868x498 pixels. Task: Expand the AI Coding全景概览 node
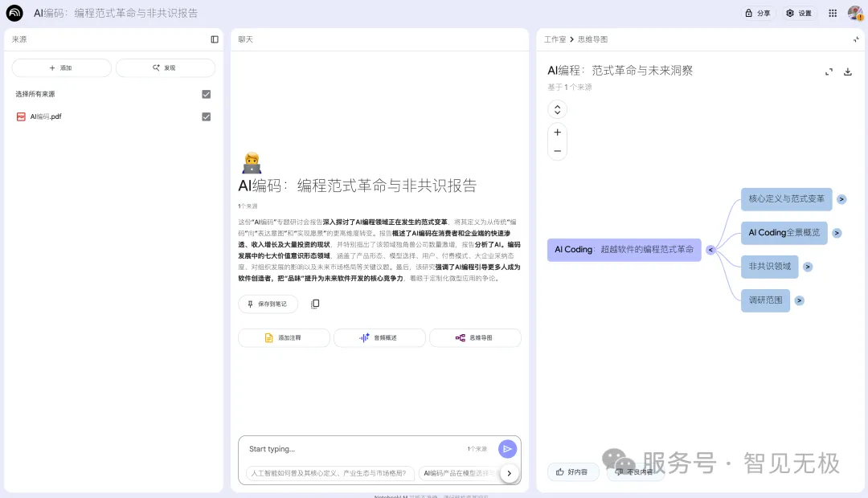point(837,233)
